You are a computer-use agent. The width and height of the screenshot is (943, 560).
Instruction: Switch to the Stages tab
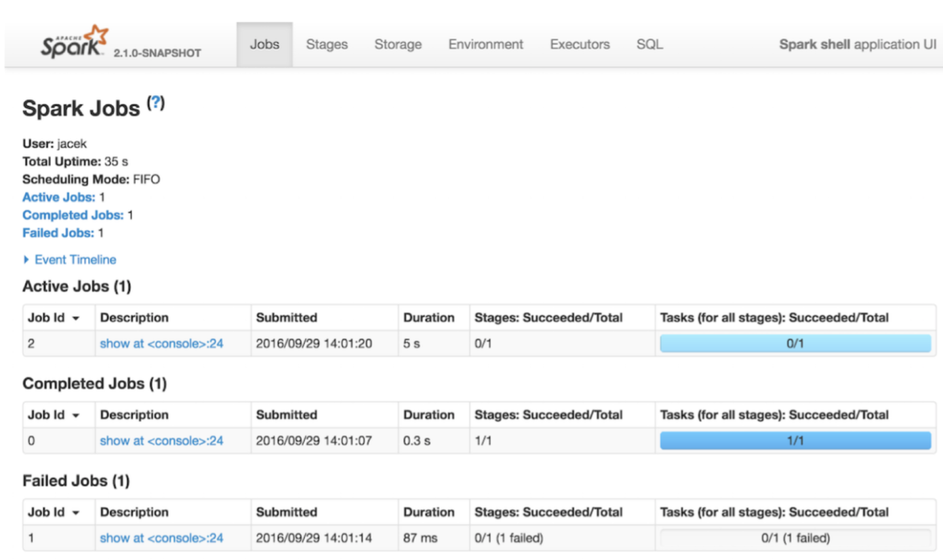click(x=327, y=45)
